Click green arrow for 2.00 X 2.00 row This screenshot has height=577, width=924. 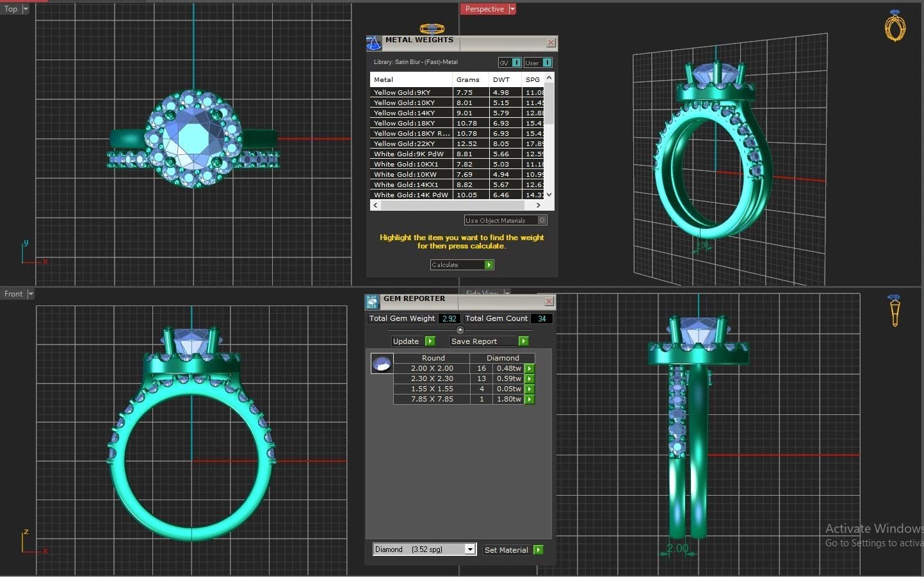[530, 369]
